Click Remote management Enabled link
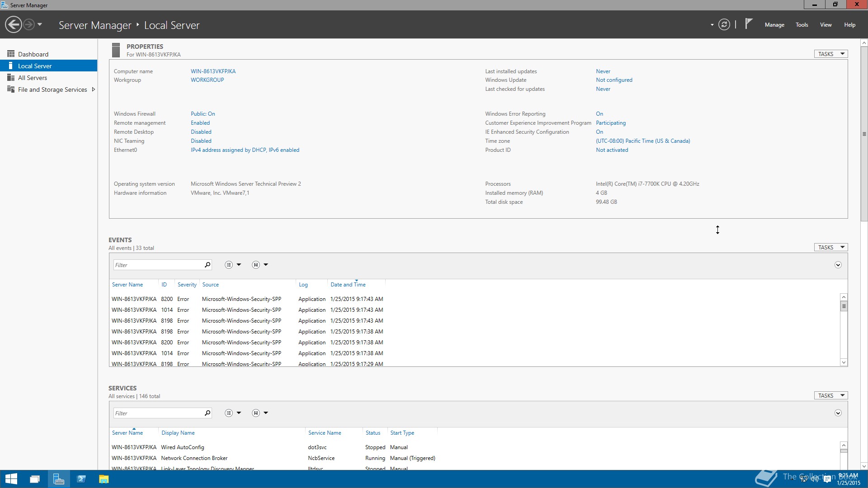868x488 pixels. (200, 123)
